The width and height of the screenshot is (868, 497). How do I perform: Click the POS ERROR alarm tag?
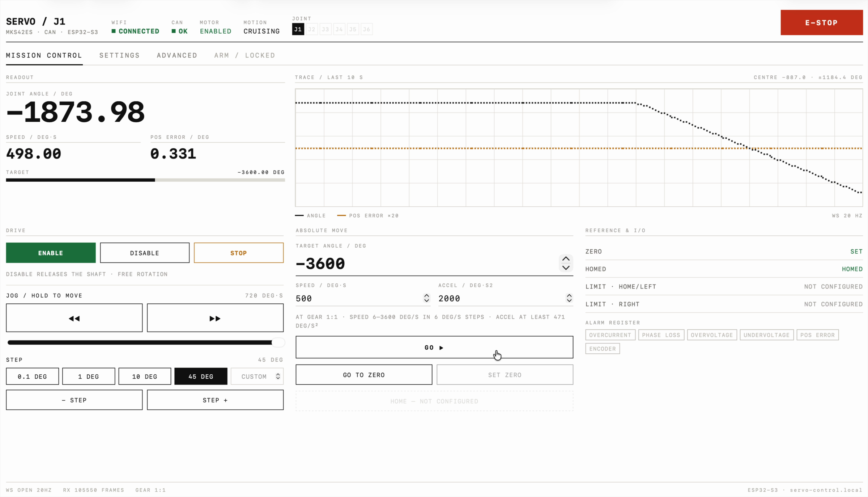pyautogui.click(x=817, y=335)
